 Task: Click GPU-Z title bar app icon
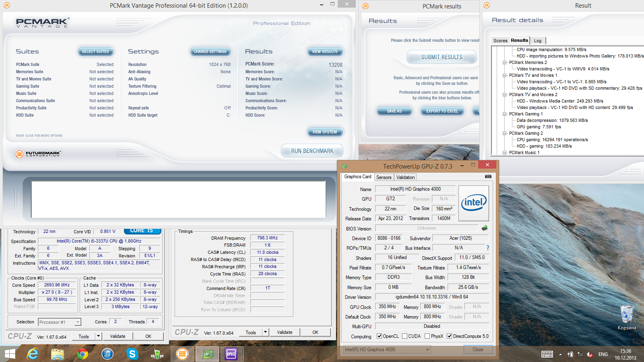(x=344, y=166)
